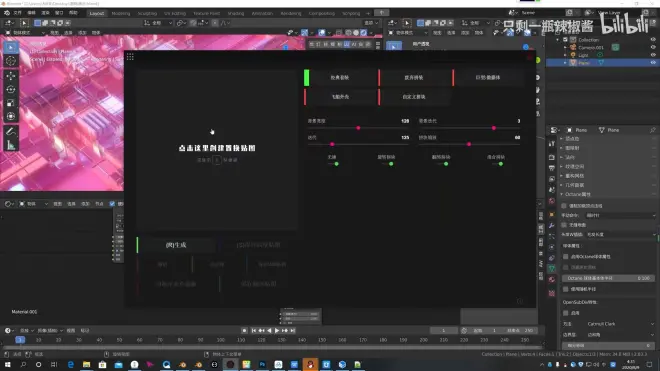660x371 pixels.
Task: Switch to the Shading workspace tab
Action: point(236,13)
